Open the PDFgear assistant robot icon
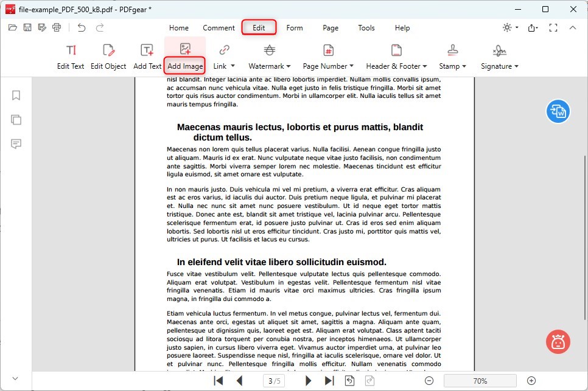The height and width of the screenshot is (391, 588). point(558,342)
